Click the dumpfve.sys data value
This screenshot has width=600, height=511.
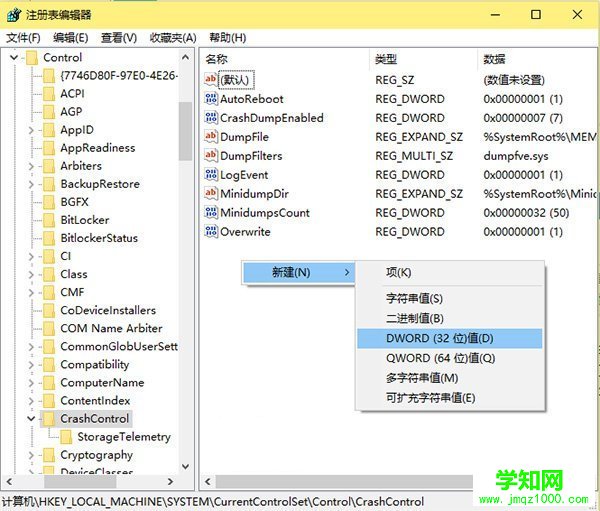click(x=515, y=156)
